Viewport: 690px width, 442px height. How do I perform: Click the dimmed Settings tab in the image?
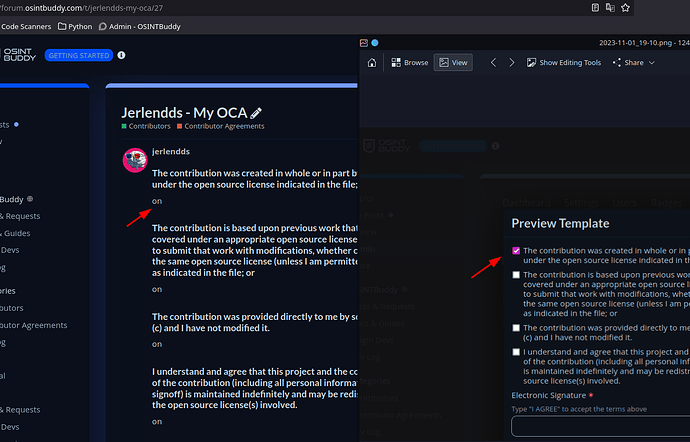tap(581, 203)
